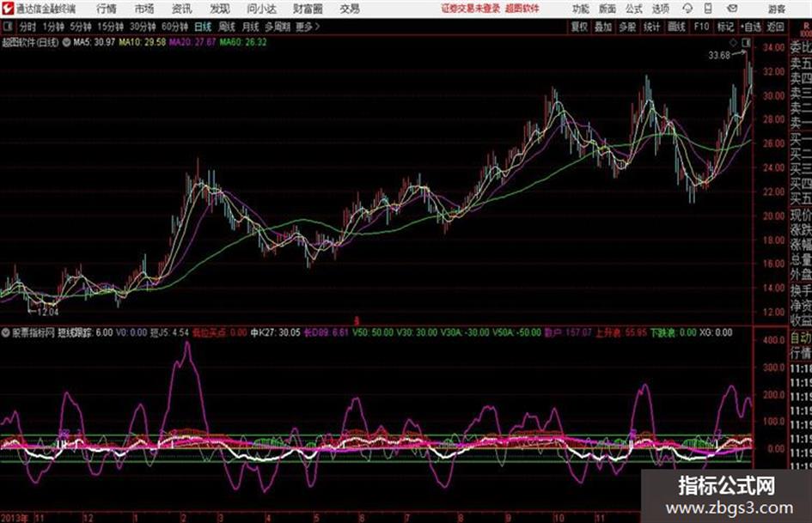Open the 问小达 menu
Viewport: 812px width, 523px height.
(261, 9)
